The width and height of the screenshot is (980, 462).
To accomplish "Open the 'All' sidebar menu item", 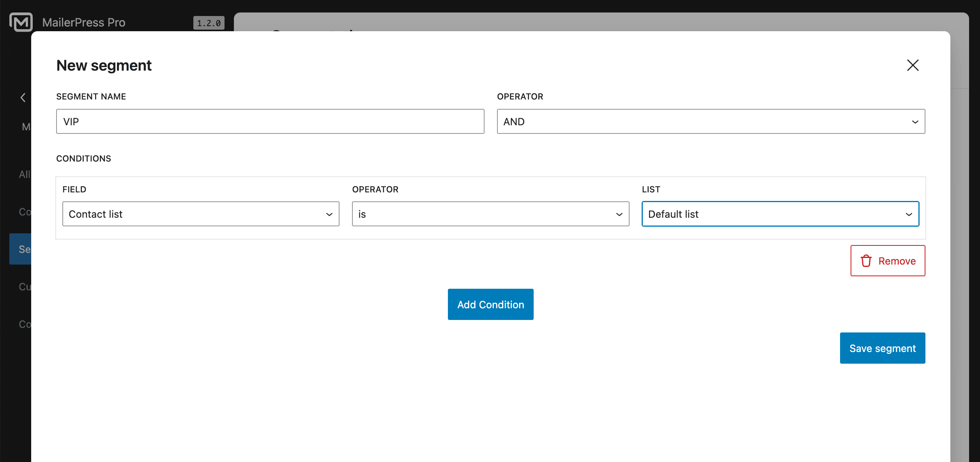I will (24, 174).
